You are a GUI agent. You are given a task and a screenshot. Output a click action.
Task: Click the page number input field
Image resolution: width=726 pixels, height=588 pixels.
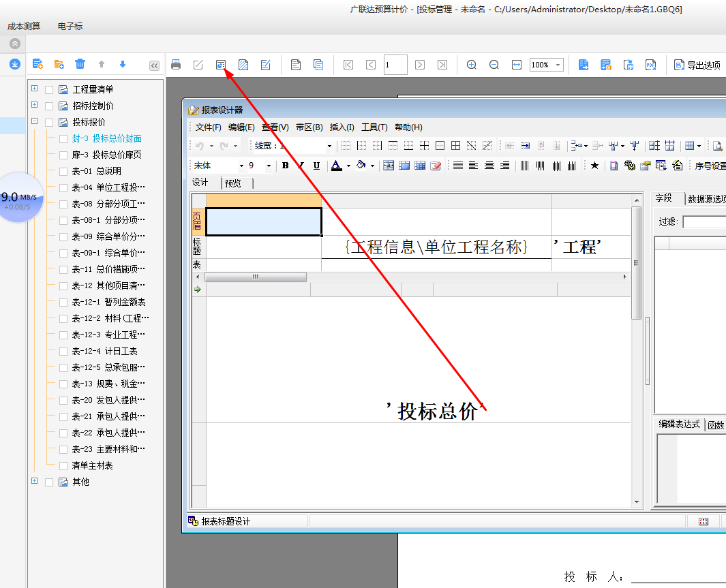point(395,65)
